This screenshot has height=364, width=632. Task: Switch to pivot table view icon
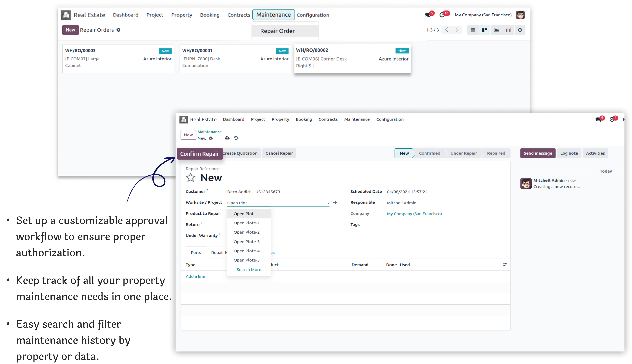pyautogui.click(x=509, y=30)
